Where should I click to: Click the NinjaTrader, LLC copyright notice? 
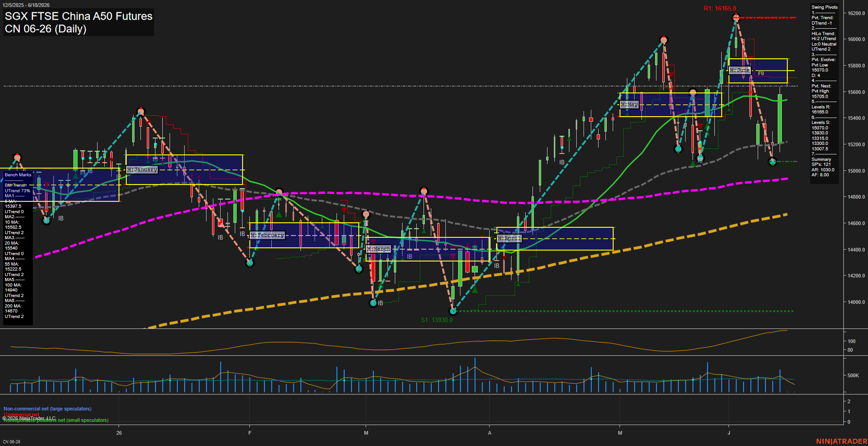click(x=29, y=418)
